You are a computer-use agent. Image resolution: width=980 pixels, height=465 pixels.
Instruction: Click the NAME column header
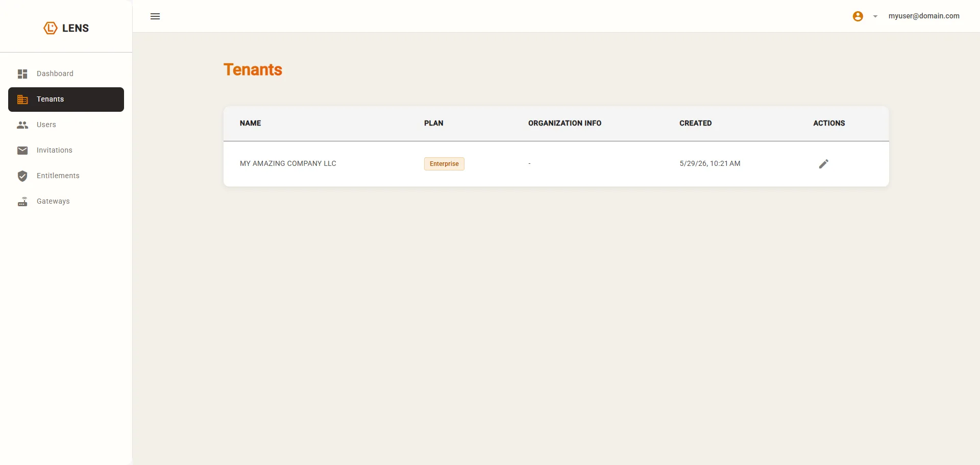point(250,123)
